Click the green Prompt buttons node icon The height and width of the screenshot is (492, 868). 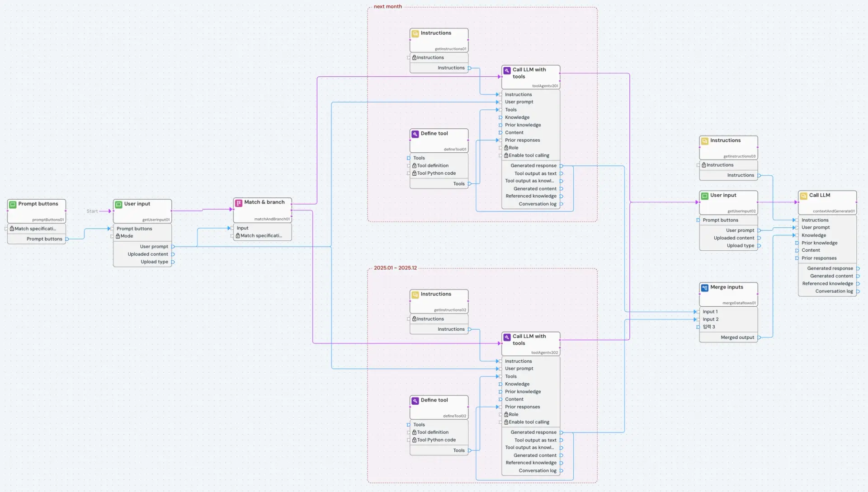coord(13,204)
